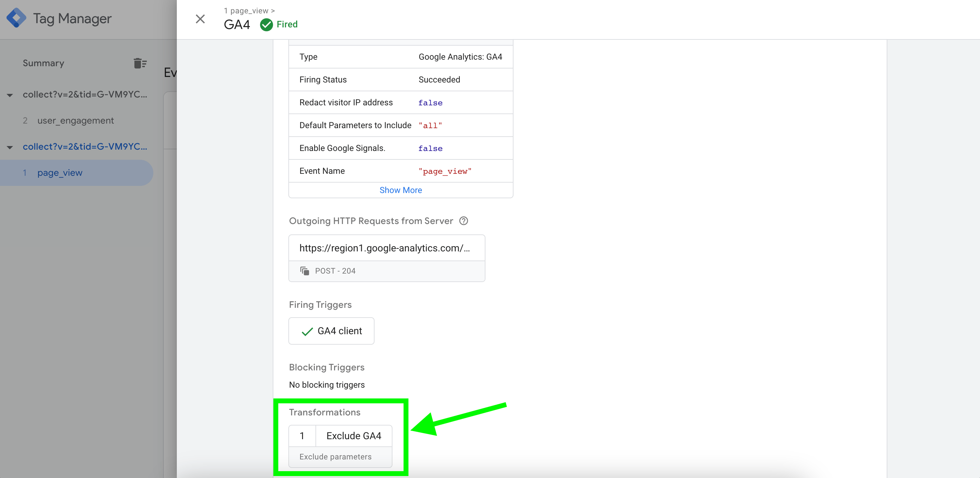Click the Google Analytics: GA4 type value
980x478 pixels.
click(460, 57)
